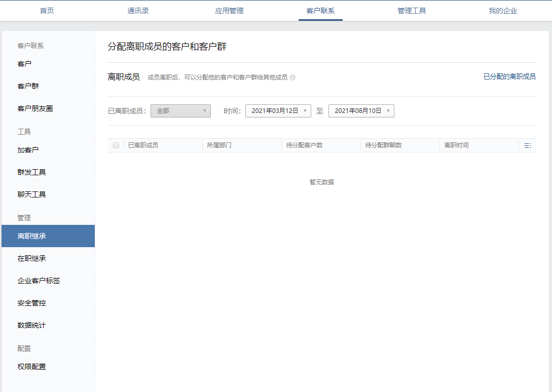The height and width of the screenshot is (392, 552).
Task: Go to 在职继承 in the sidebar
Action: coord(31,258)
